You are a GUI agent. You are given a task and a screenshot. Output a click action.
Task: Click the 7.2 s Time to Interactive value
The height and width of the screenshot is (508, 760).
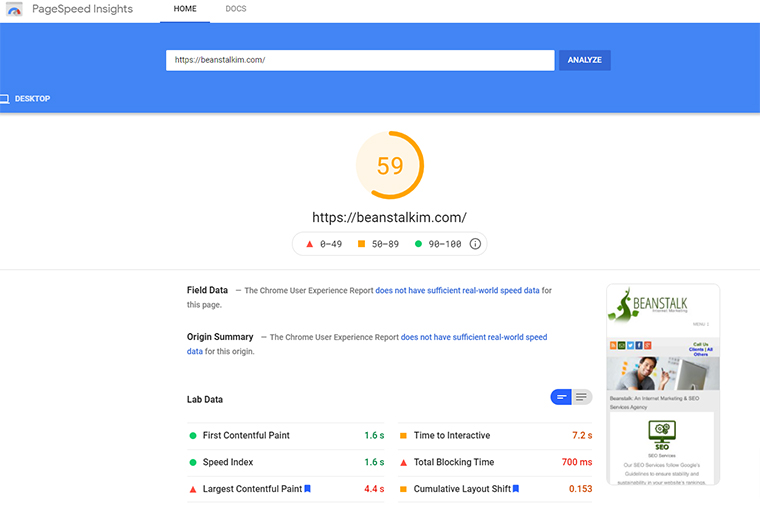tap(582, 435)
